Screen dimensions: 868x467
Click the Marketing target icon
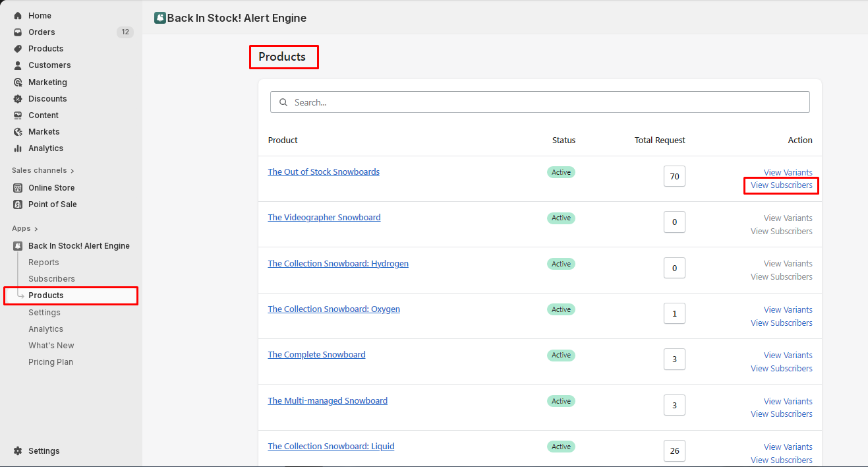18,82
